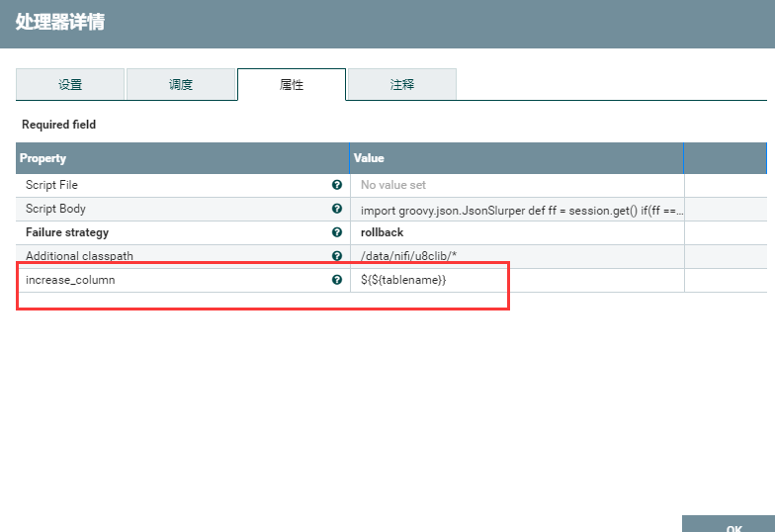The image size is (775, 532).
Task: Click the Value column header
Action: (516, 158)
